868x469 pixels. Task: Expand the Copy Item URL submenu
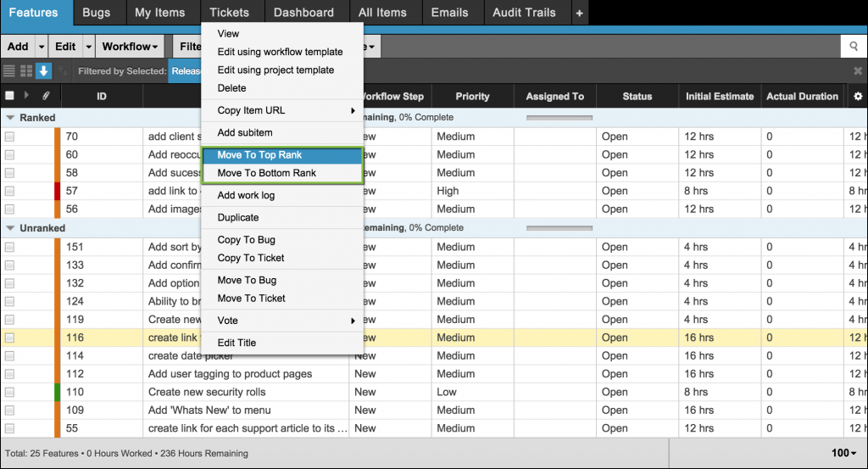(x=281, y=110)
